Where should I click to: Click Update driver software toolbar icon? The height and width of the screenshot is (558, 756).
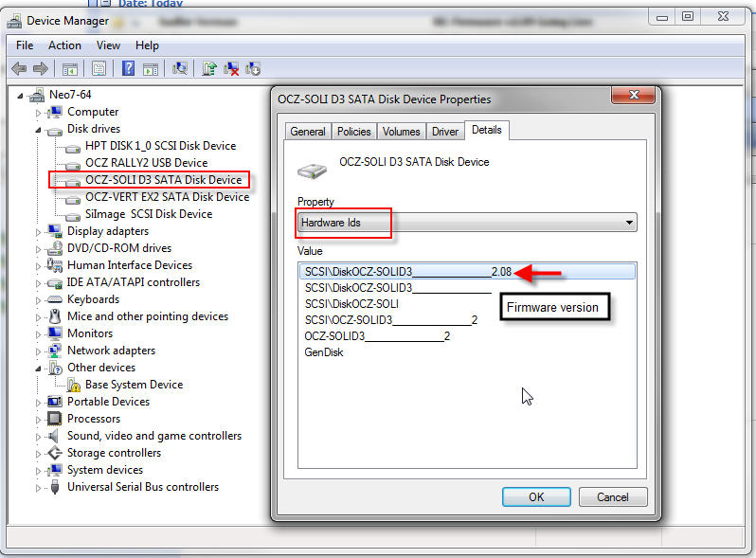[x=209, y=68]
